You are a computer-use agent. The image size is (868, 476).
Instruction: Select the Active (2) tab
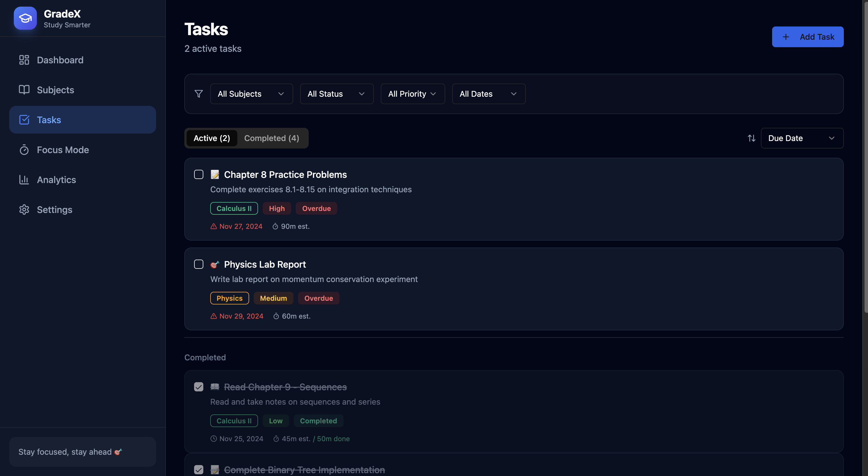[212, 138]
